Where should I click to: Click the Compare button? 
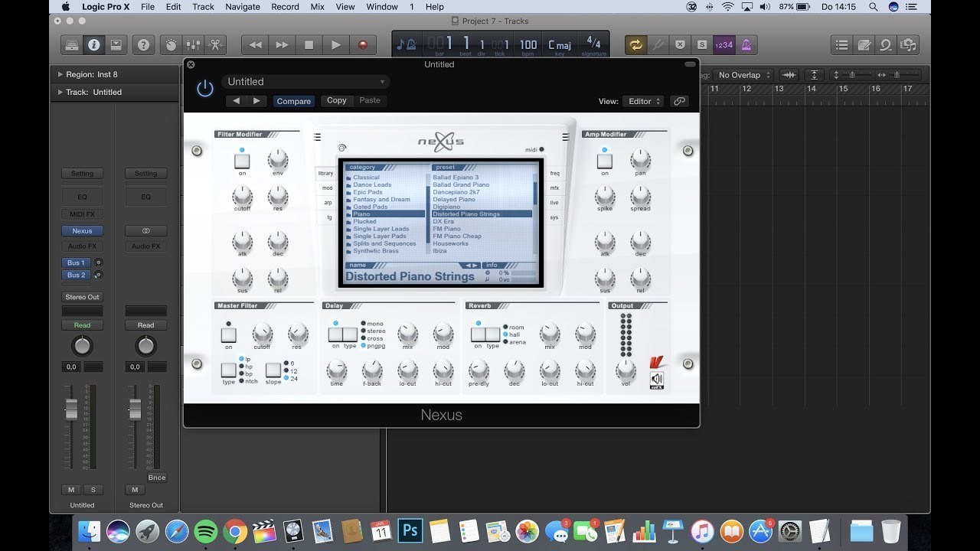click(x=294, y=101)
